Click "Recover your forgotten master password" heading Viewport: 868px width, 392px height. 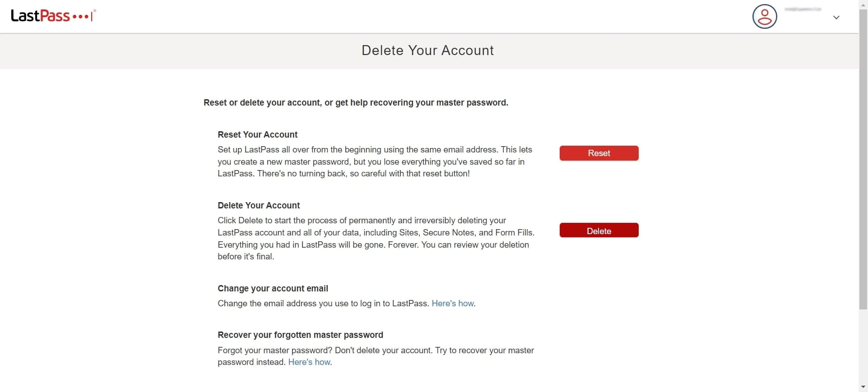(300, 335)
